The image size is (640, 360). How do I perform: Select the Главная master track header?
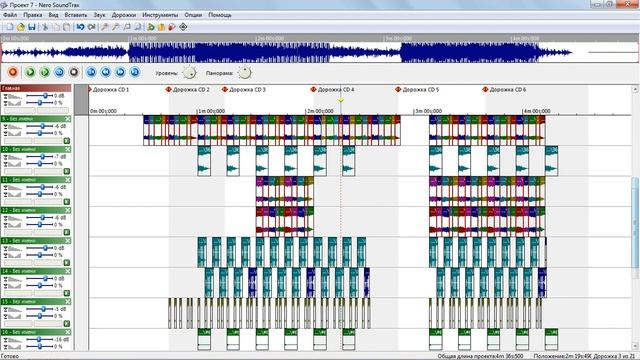36,88
